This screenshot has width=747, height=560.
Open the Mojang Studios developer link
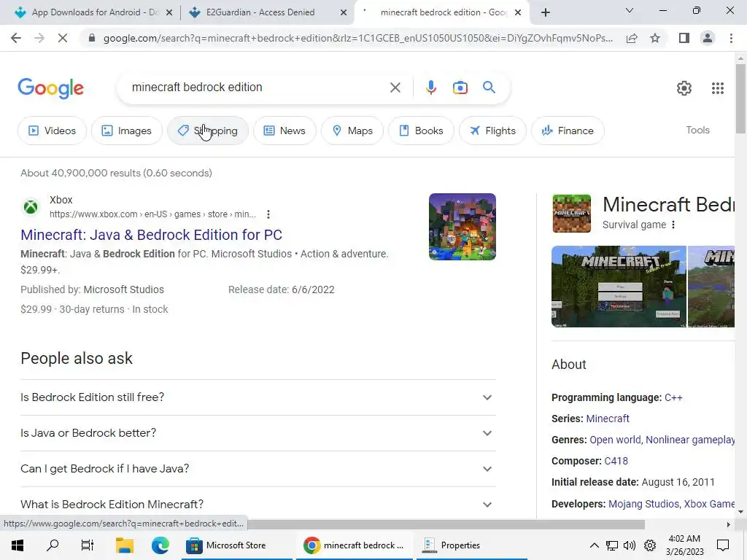point(643,504)
